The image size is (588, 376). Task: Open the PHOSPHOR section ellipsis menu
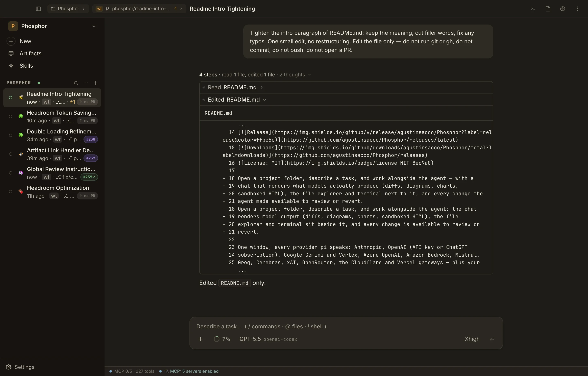[x=86, y=83]
